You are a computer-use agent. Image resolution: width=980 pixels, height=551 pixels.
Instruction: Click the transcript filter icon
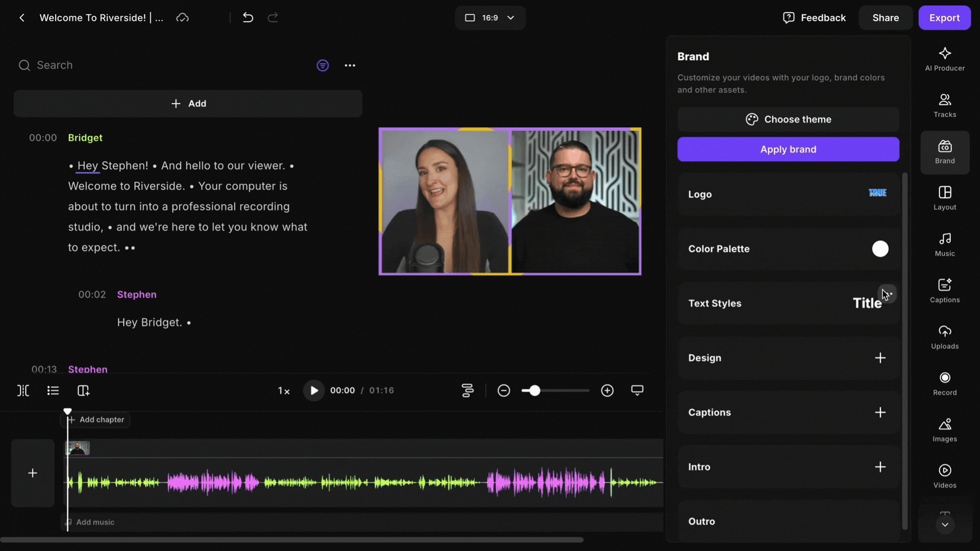pyautogui.click(x=323, y=65)
